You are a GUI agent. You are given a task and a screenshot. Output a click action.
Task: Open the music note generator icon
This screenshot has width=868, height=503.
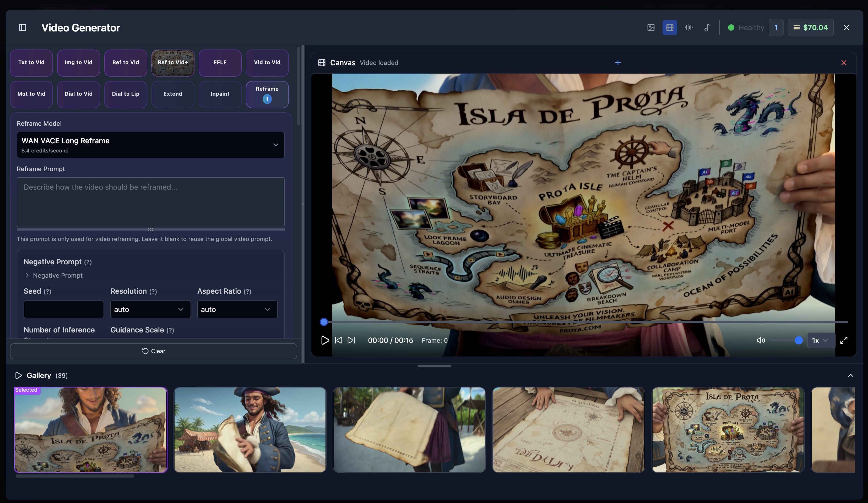(x=707, y=28)
